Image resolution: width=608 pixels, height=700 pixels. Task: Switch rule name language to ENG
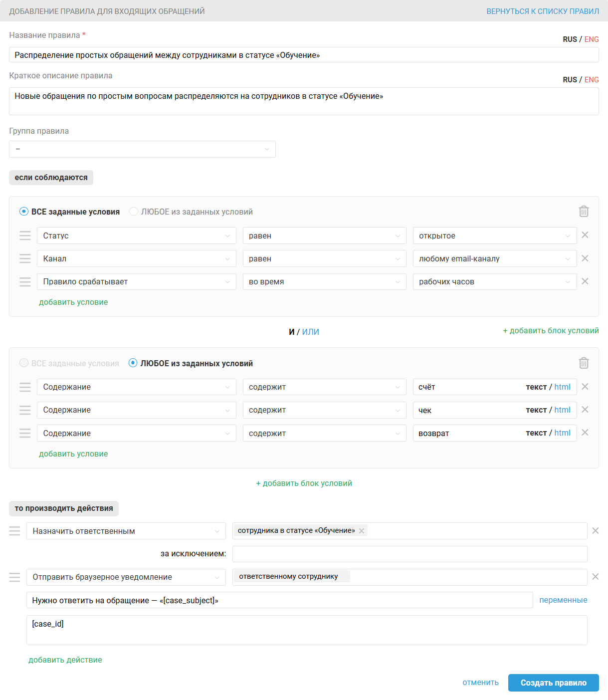pyautogui.click(x=592, y=39)
